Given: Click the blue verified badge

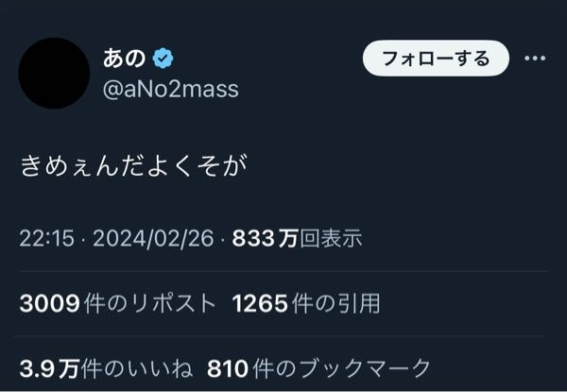Looking at the screenshot, I should click(163, 60).
